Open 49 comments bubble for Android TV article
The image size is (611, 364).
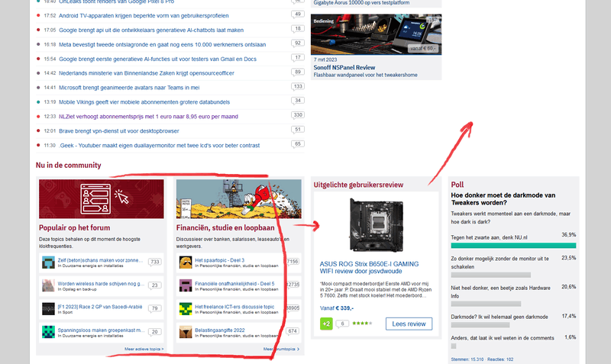[298, 14]
